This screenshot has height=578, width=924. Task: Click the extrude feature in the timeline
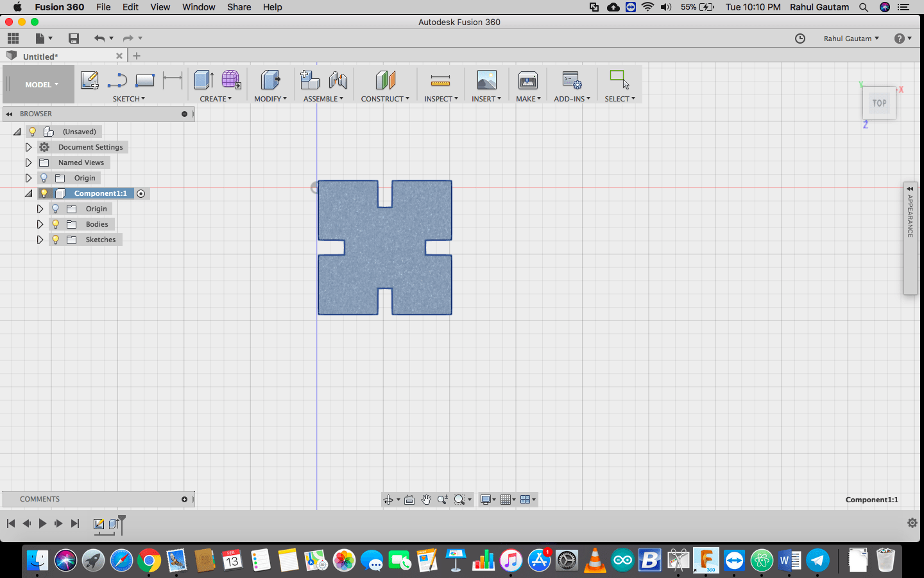pos(114,524)
